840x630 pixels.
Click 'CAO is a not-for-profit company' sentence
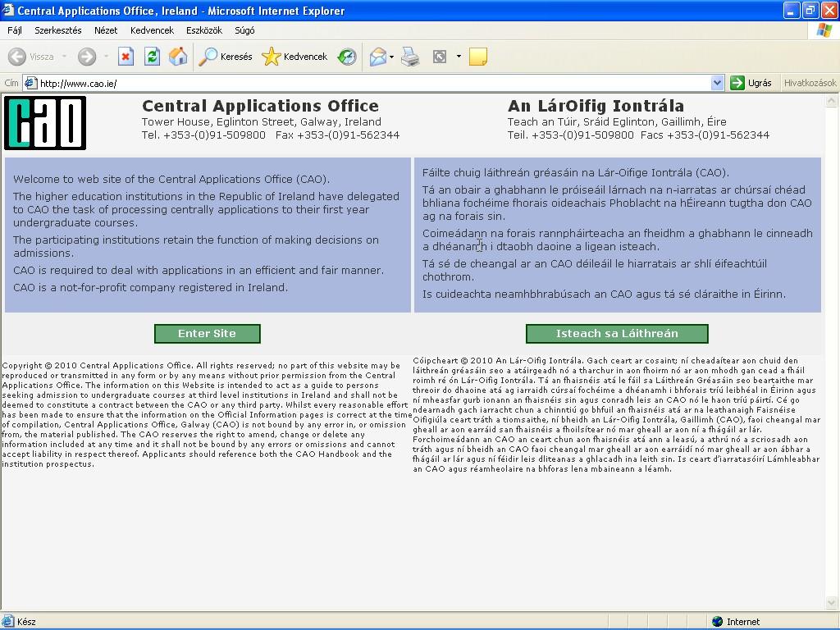pyautogui.click(x=151, y=288)
